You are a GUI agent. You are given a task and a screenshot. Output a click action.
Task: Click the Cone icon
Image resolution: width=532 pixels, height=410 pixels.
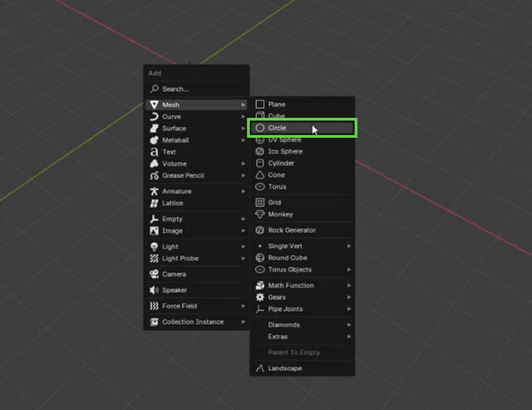(260, 175)
